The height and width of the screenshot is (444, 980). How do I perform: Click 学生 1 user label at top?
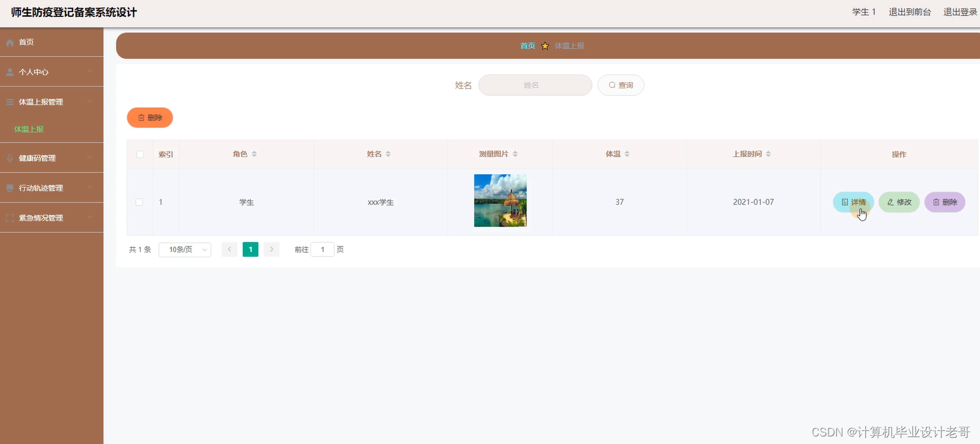[864, 12]
